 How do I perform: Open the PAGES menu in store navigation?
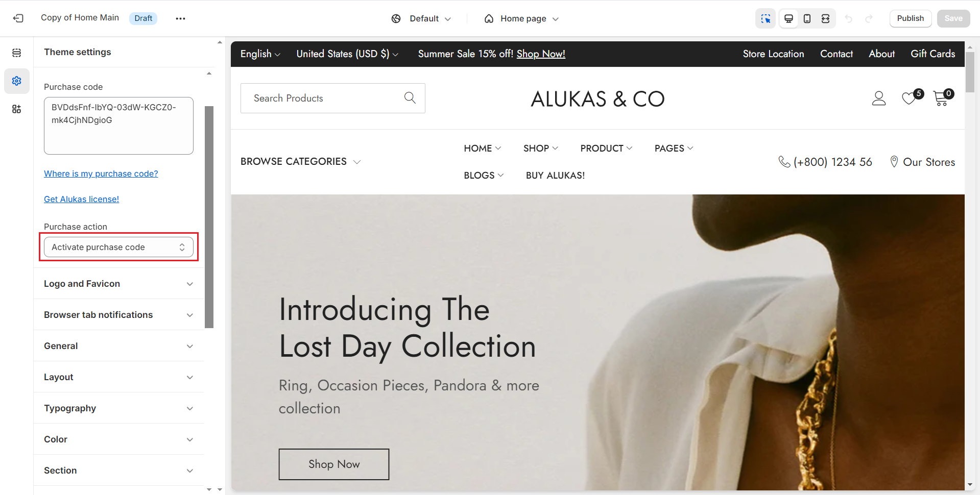click(x=673, y=148)
